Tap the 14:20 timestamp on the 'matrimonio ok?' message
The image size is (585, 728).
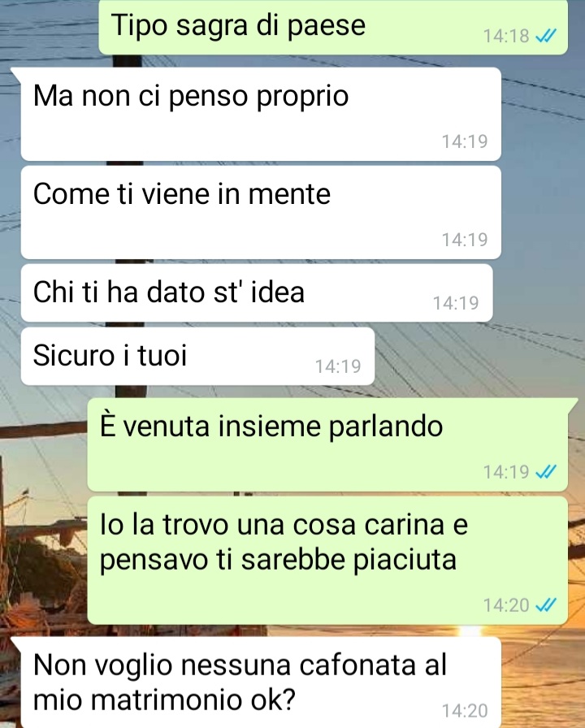pyautogui.click(x=464, y=711)
